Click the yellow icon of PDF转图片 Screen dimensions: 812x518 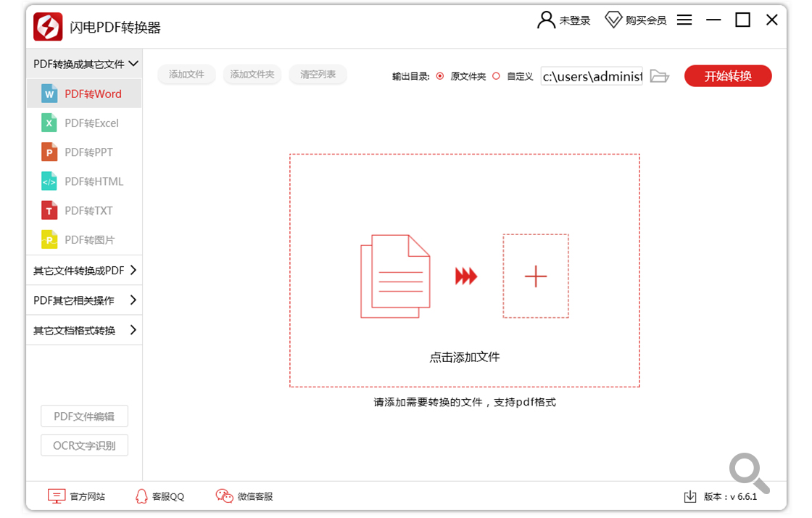pos(49,239)
